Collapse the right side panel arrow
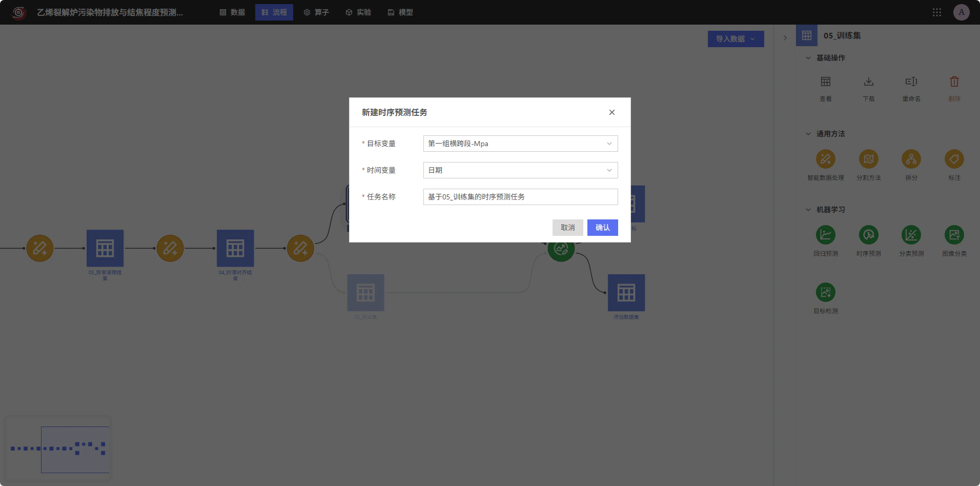The height and width of the screenshot is (486, 980). [x=785, y=38]
